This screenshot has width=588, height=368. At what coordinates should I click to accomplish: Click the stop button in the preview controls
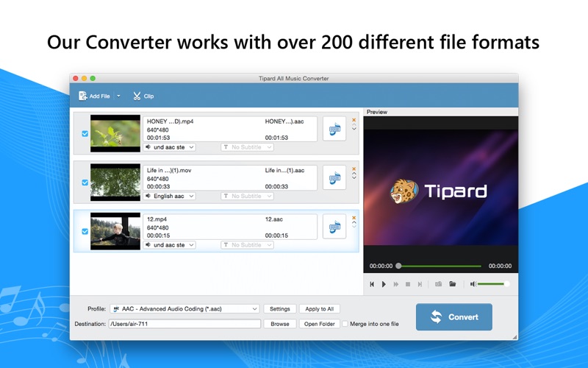(x=407, y=284)
